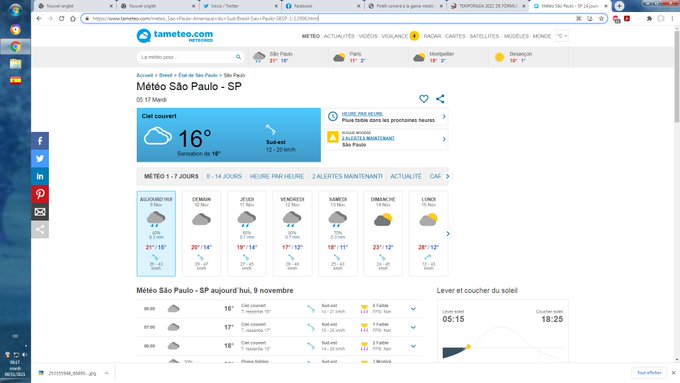Open the SATELLITES menu item
This screenshot has width=680, height=383.
point(484,36)
